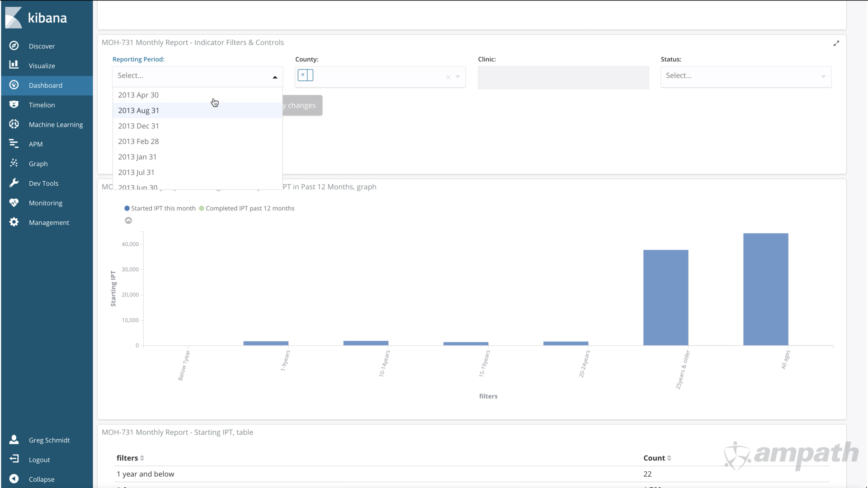
Task: Go to Management in the sidebar
Action: [49, 222]
